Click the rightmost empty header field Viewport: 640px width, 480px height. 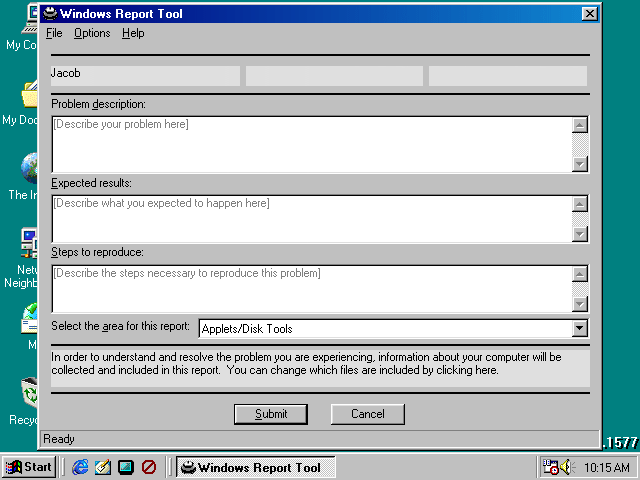[508, 76]
